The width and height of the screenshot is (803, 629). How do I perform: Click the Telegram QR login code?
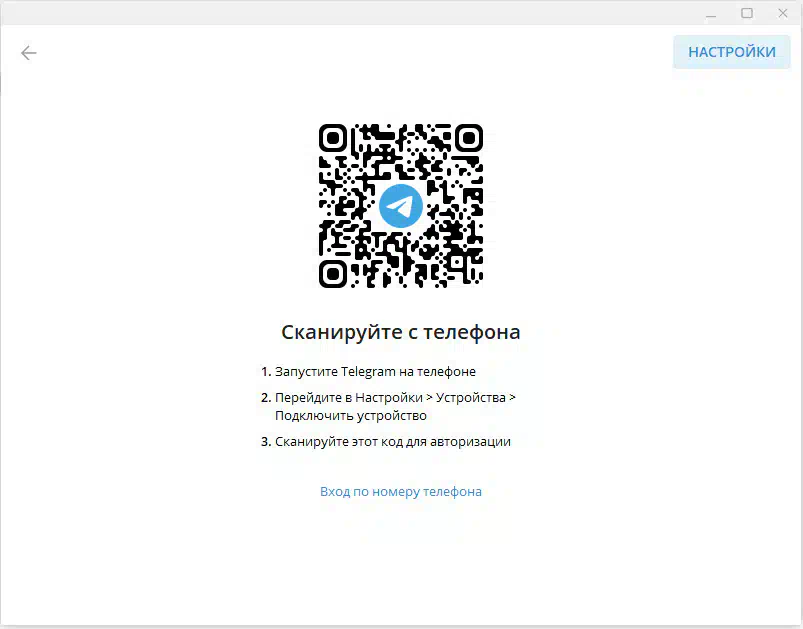(400, 206)
